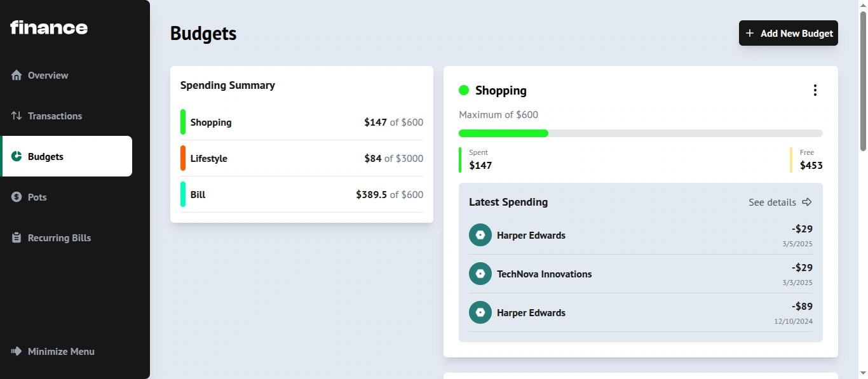
Task: Click the orange Lifestyle color bar
Action: coord(183,158)
